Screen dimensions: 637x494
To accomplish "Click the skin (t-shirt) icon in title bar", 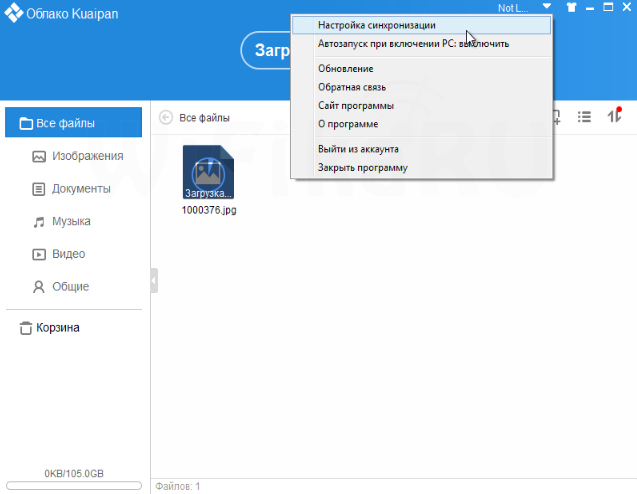I will 571,8.
